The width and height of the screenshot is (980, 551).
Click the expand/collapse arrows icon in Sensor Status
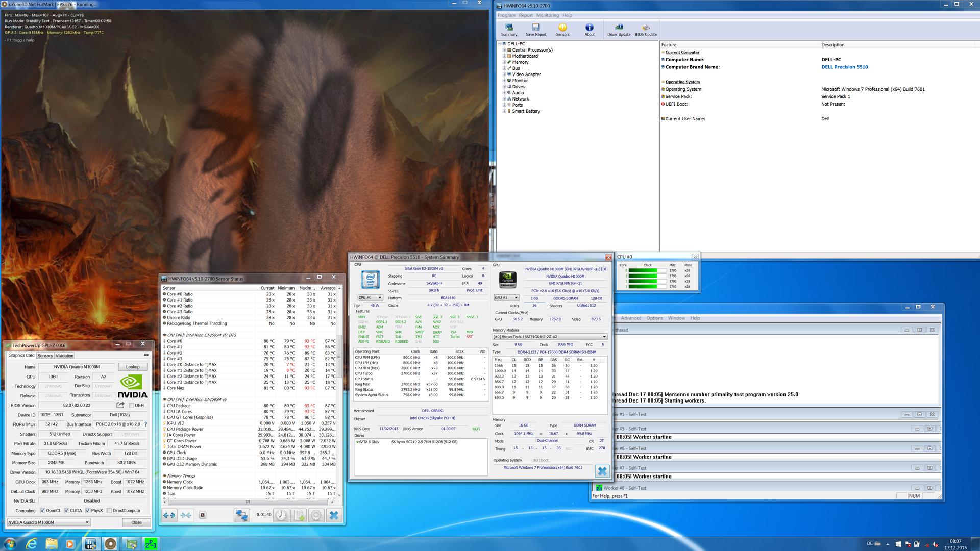(x=169, y=515)
